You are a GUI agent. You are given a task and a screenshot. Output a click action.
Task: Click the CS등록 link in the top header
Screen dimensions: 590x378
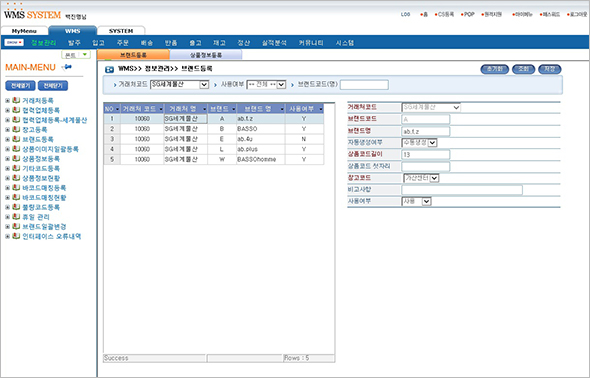445,14
